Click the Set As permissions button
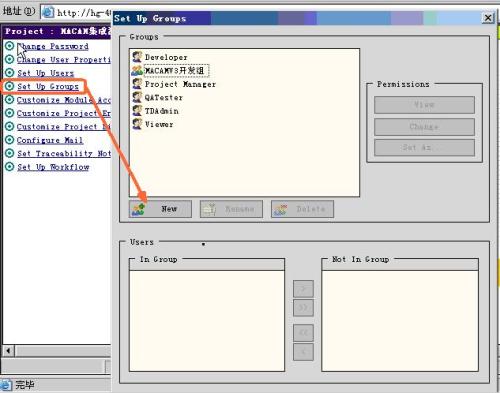Screen dimensions: 500x393 [x=424, y=148]
